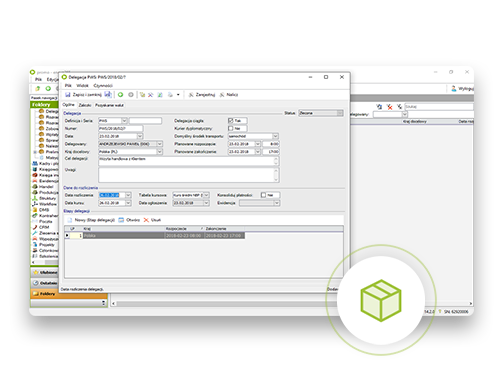Open the 'Delegowany' dropdown in Delegacja form

point(159,144)
